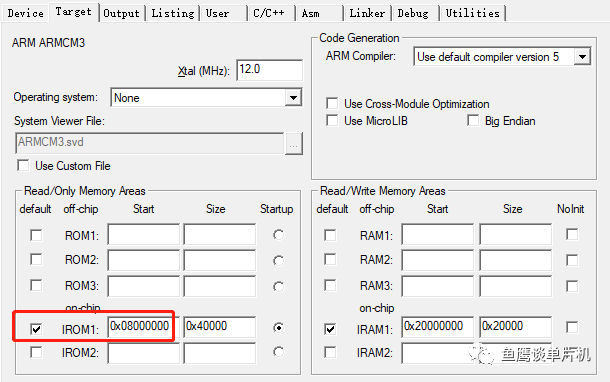
Task: Click the Xtal (MHz) input field
Action: [x=269, y=70]
